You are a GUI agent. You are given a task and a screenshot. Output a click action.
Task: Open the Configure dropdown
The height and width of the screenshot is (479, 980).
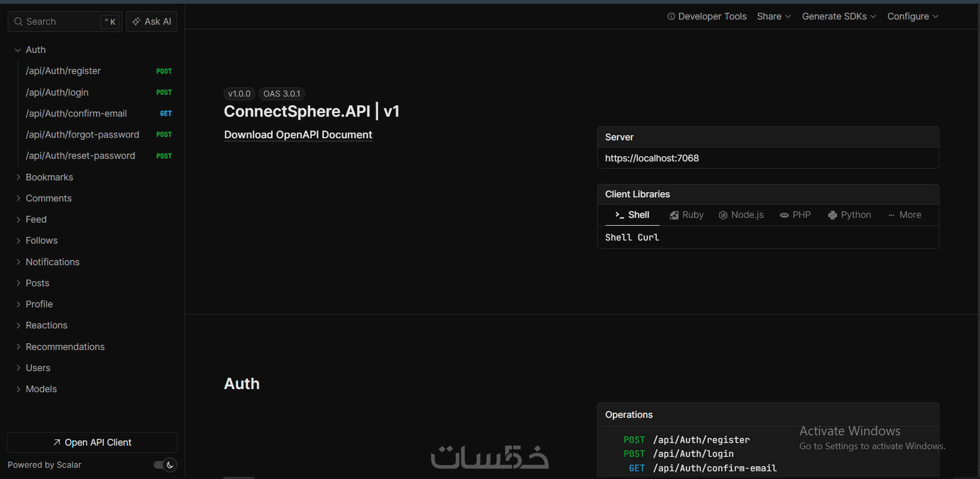pos(913,16)
